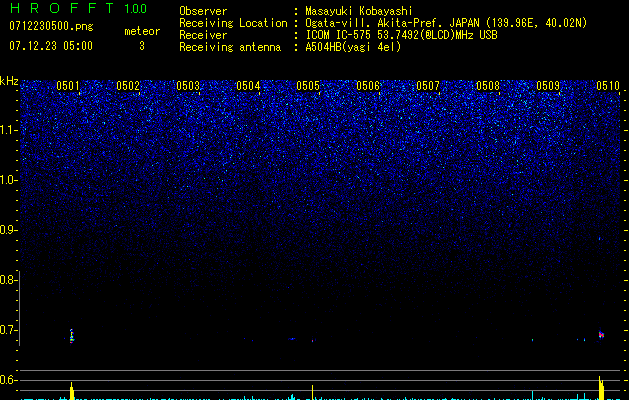Click the 0503 time marker
629x400 pixels.
pos(188,86)
